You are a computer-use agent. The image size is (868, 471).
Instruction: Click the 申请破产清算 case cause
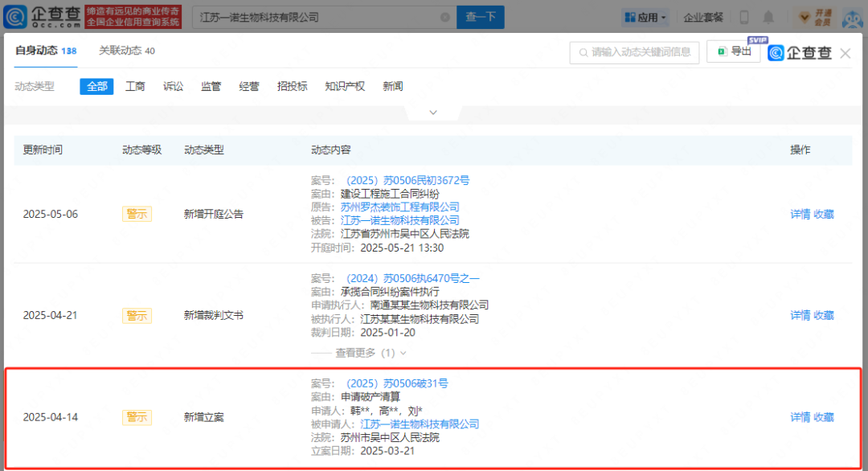pyautogui.click(x=371, y=397)
